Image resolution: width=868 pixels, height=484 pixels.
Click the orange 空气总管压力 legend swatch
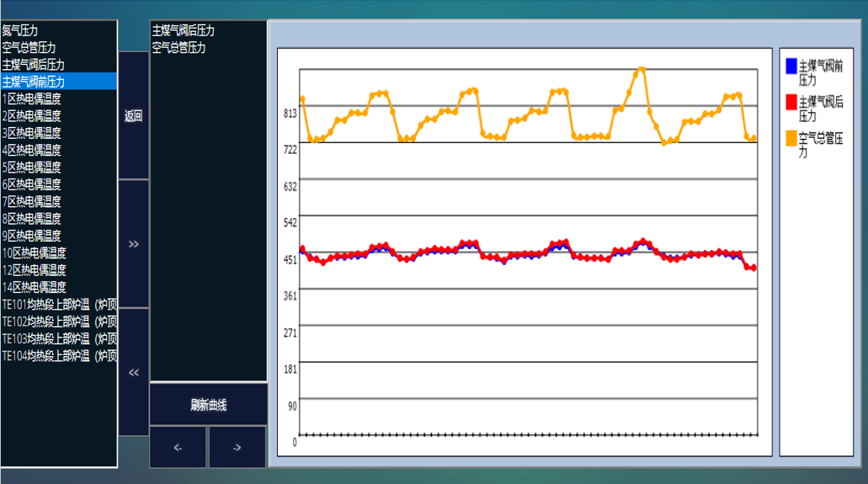791,138
